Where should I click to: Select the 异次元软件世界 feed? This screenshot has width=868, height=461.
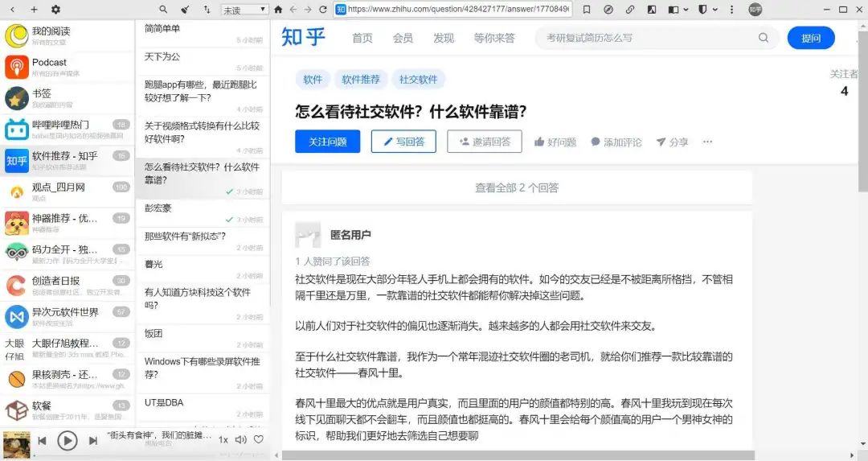tap(67, 316)
